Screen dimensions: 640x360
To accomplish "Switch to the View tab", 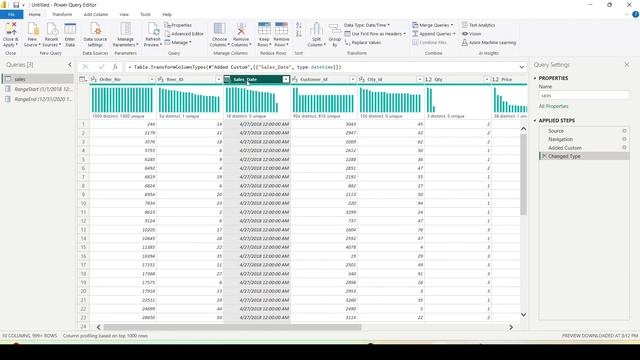I will coord(124,14).
